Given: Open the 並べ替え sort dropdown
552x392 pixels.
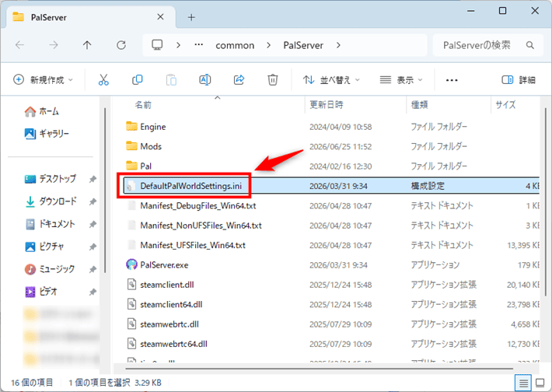Looking at the screenshot, I should 331,80.
